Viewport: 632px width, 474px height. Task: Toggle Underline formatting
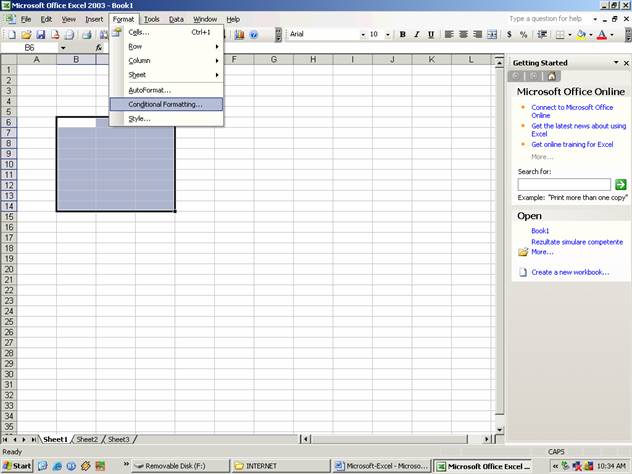[431, 34]
